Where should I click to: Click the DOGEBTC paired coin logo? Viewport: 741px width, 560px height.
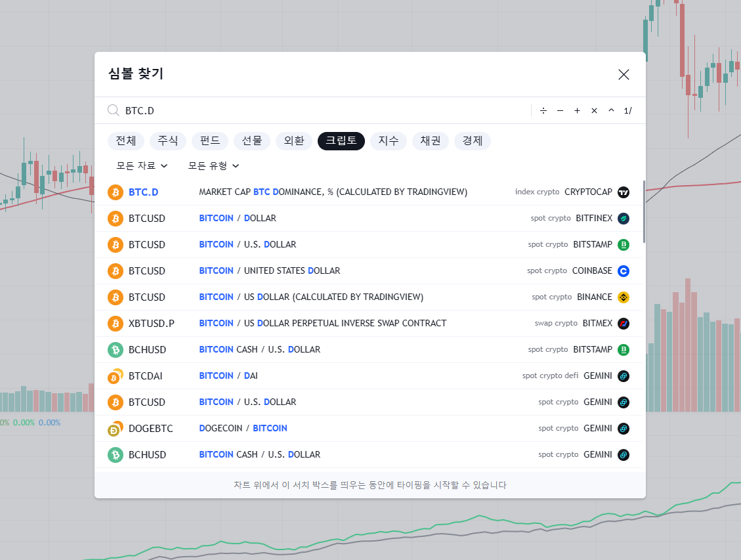(x=116, y=429)
